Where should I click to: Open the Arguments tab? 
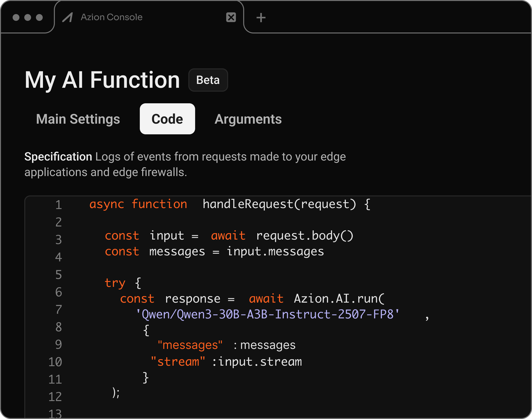coord(248,119)
